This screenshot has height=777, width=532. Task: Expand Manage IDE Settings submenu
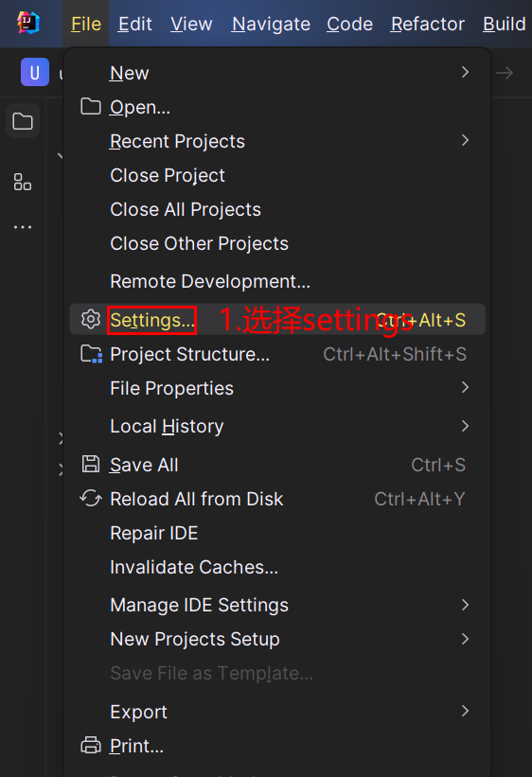pyautogui.click(x=465, y=605)
